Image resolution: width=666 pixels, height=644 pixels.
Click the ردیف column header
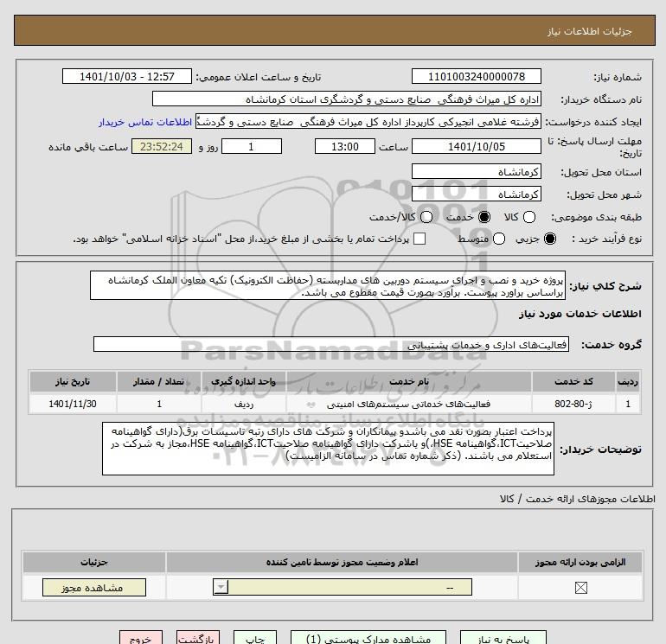(628, 381)
